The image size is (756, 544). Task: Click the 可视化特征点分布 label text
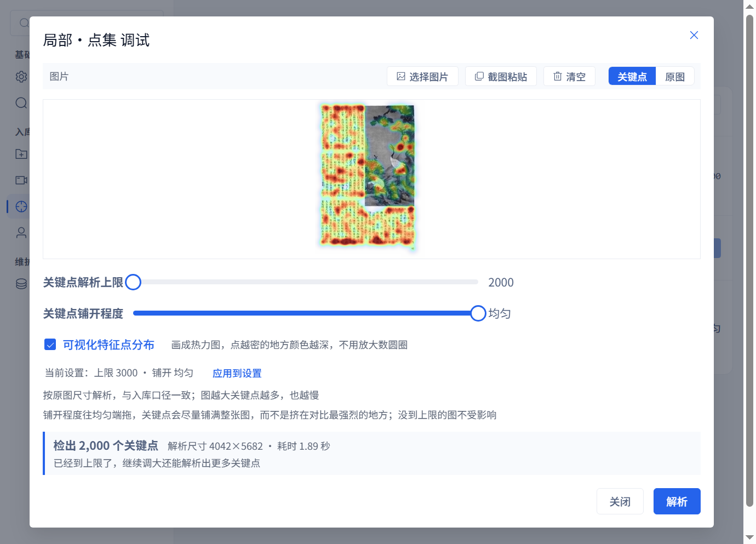[108, 345]
